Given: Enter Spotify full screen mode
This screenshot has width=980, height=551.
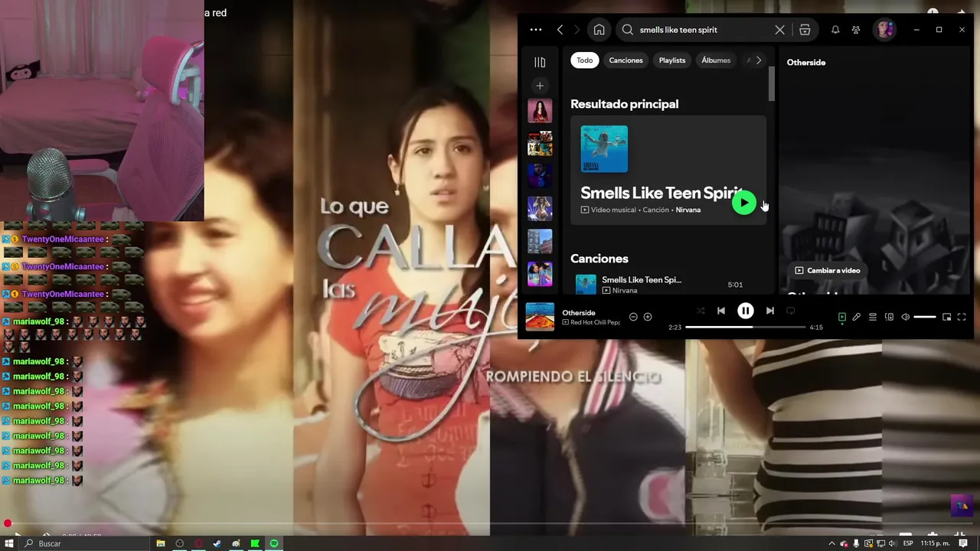Looking at the screenshot, I should click(962, 317).
